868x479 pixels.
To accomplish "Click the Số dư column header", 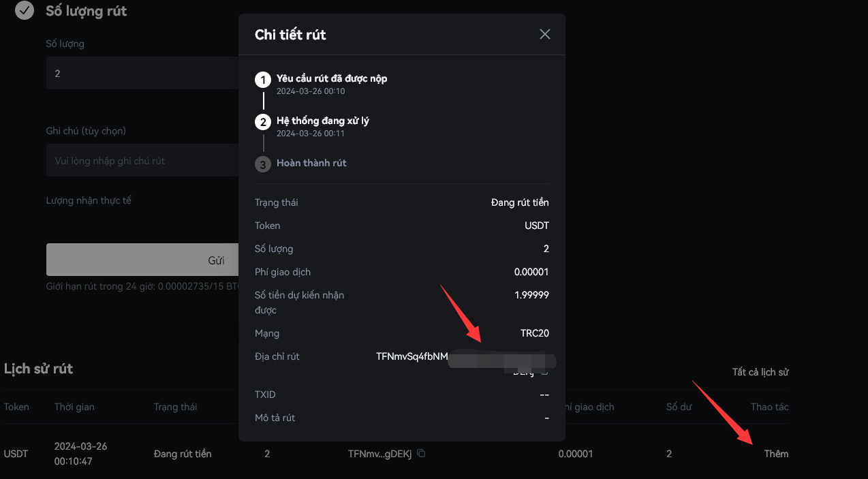I will pyautogui.click(x=679, y=407).
